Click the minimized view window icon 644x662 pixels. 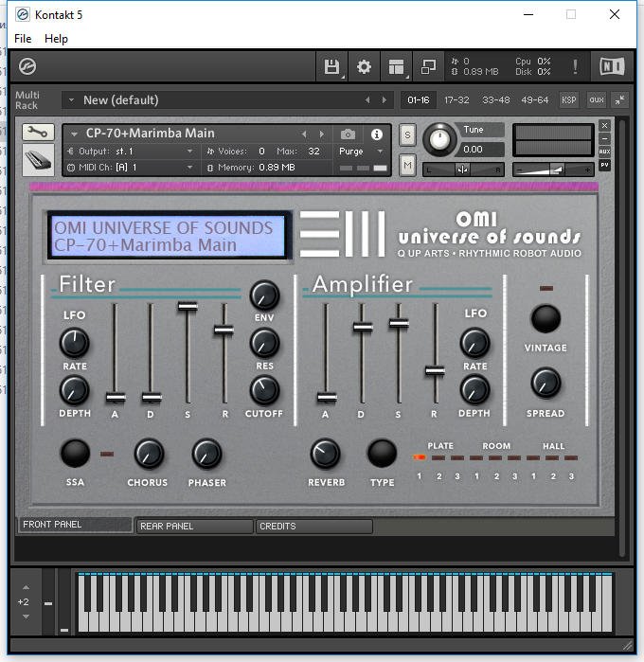tap(428, 67)
